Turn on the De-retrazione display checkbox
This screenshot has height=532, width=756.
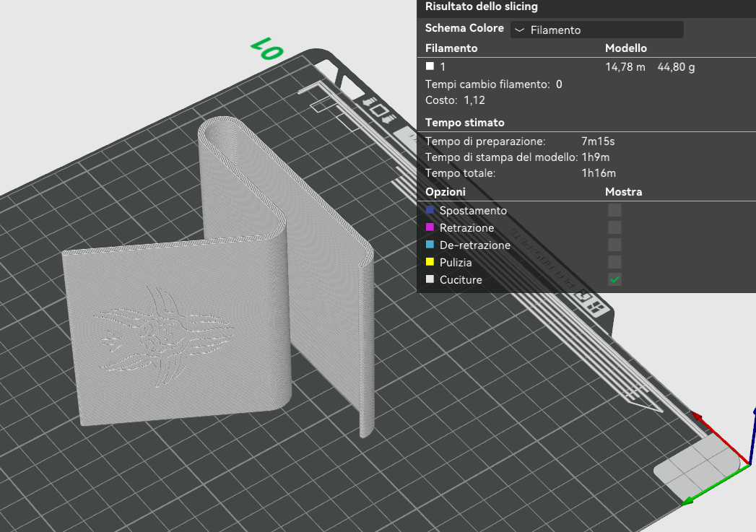point(614,245)
